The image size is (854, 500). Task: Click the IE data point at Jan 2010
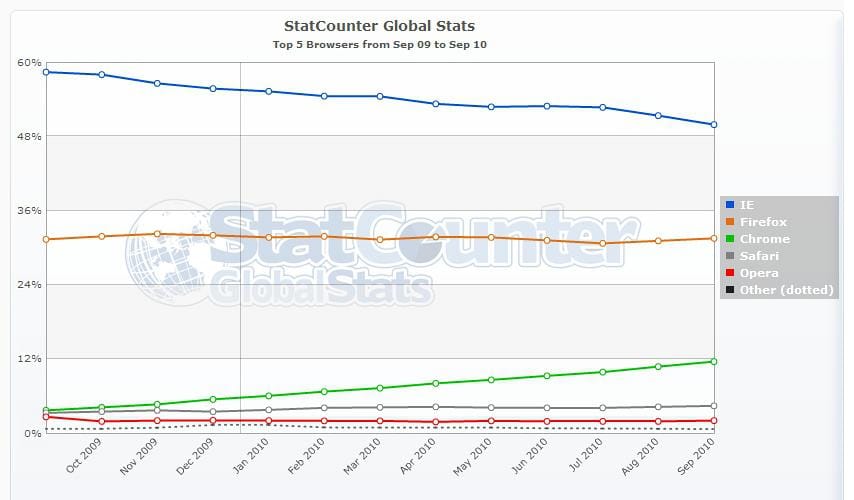[269, 91]
